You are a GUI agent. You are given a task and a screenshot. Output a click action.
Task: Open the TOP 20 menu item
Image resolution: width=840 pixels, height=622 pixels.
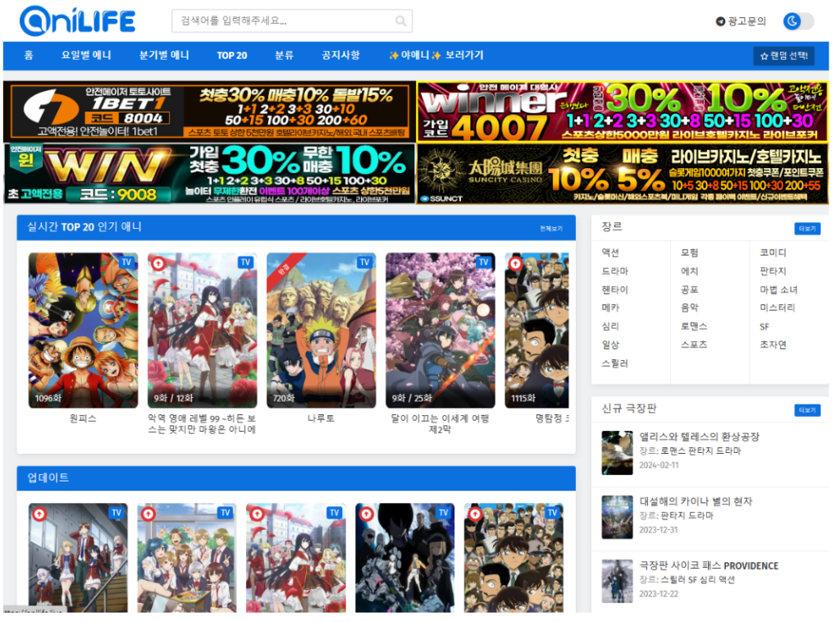(x=231, y=56)
